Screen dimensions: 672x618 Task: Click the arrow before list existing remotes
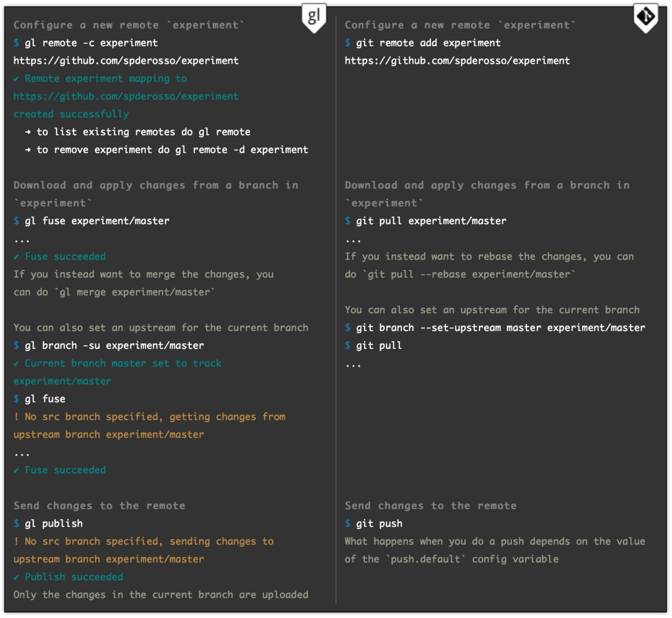pyautogui.click(x=28, y=132)
